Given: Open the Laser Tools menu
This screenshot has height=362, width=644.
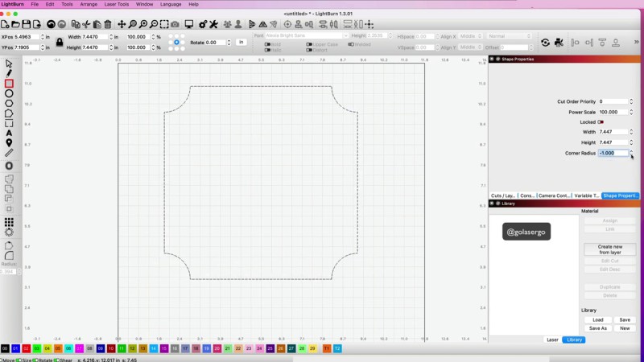Looking at the screenshot, I should (116, 4).
